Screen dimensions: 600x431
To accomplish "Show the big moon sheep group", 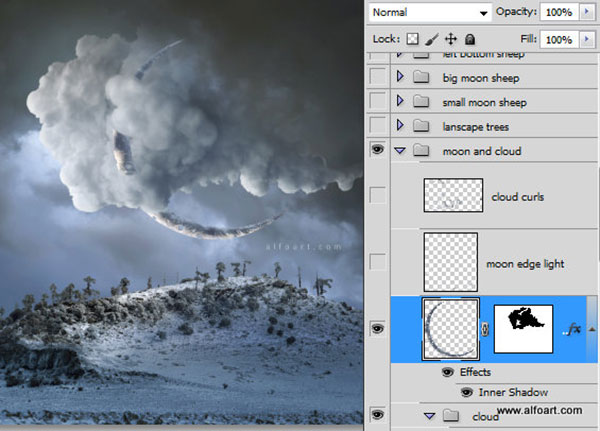I will tap(378, 77).
